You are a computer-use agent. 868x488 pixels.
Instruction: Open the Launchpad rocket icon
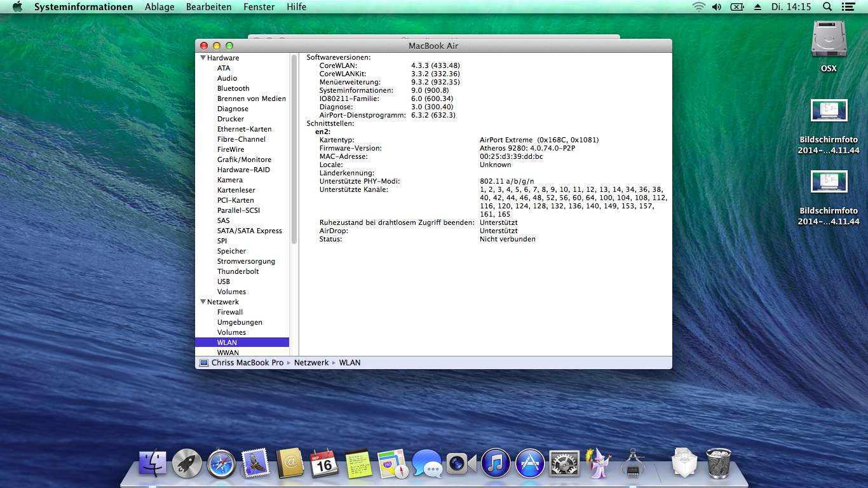187,464
